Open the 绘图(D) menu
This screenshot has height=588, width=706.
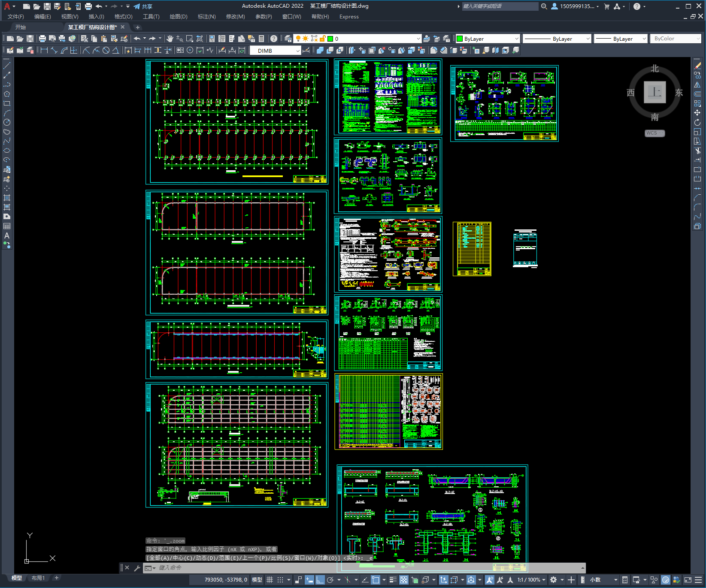click(x=179, y=17)
